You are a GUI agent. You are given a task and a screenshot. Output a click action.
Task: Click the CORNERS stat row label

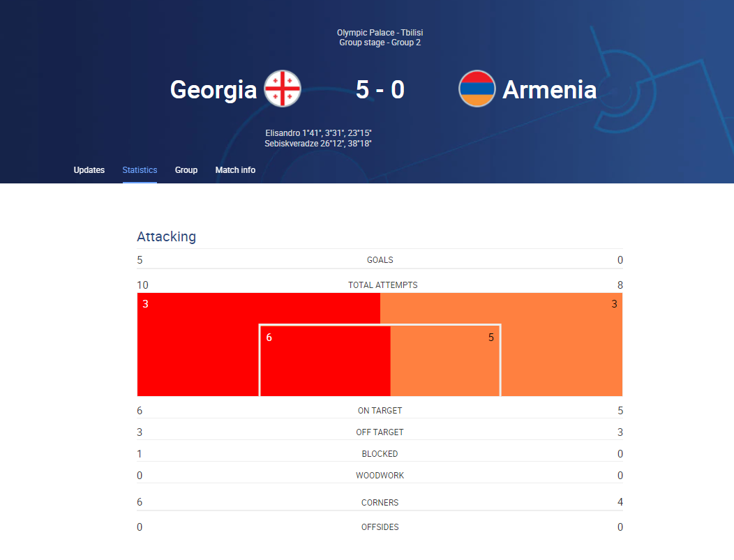click(380, 502)
